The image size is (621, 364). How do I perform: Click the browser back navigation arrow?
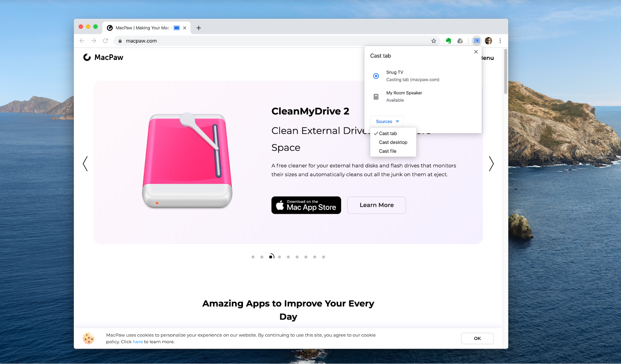[82, 40]
